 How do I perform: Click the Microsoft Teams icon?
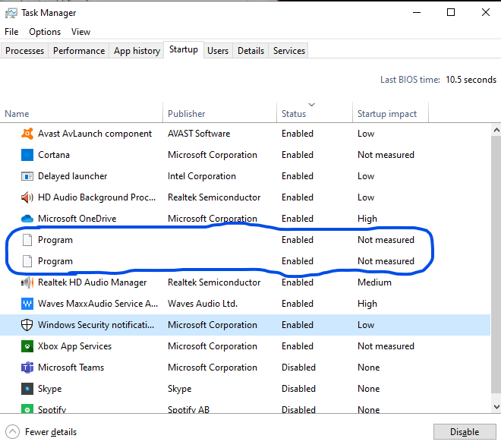pyautogui.click(x=27, y=368)
